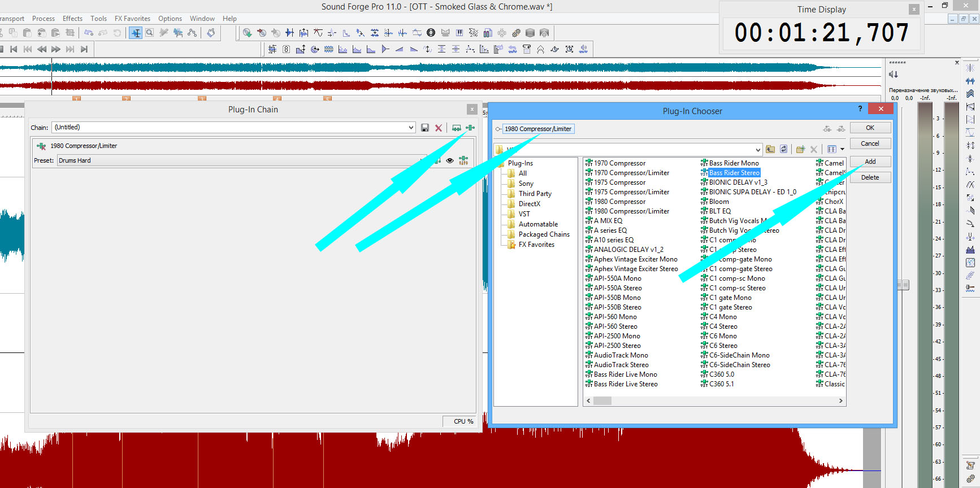Click the Rewind transport button

click(x=42, y=49)
